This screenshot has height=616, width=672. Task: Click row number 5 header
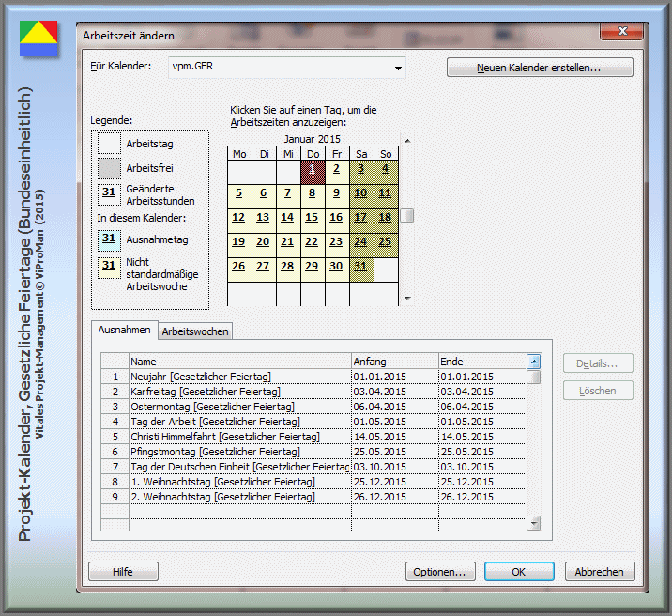click(115, 437)
